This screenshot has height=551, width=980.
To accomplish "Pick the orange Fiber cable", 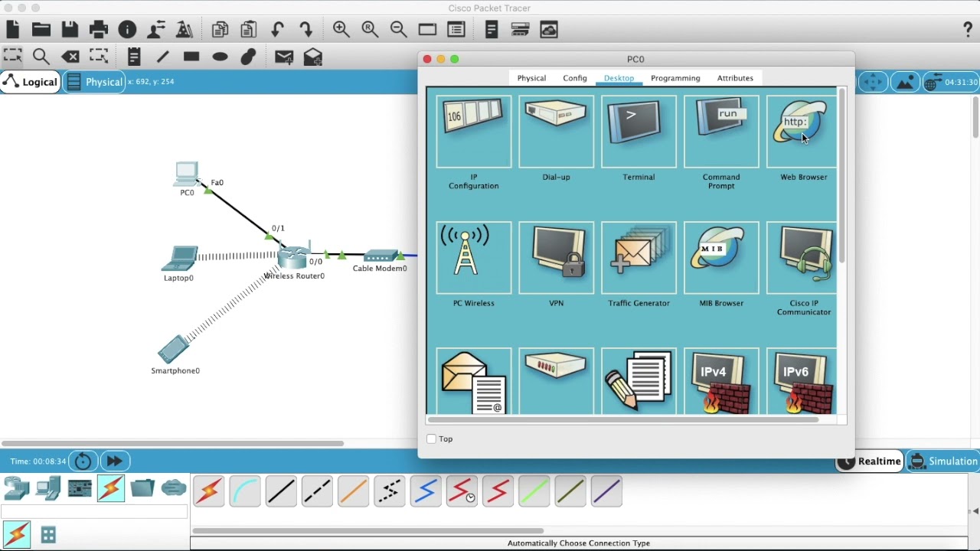I will click(353, 491).
